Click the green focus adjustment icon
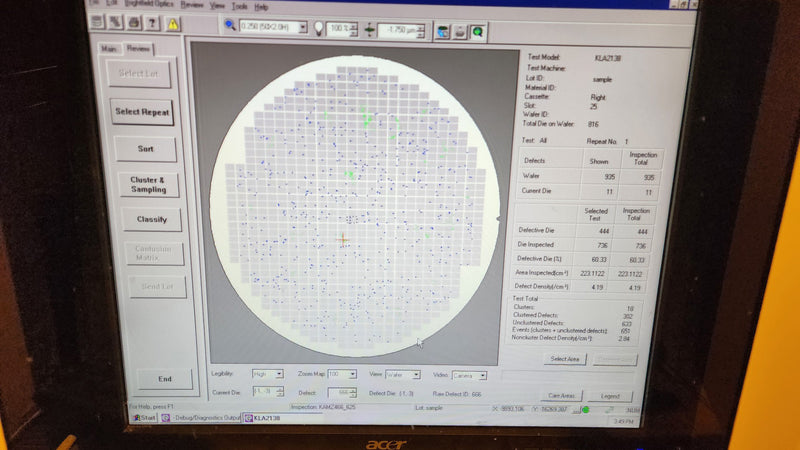Screen dimensions: 800x450 (x=369, y=30)
